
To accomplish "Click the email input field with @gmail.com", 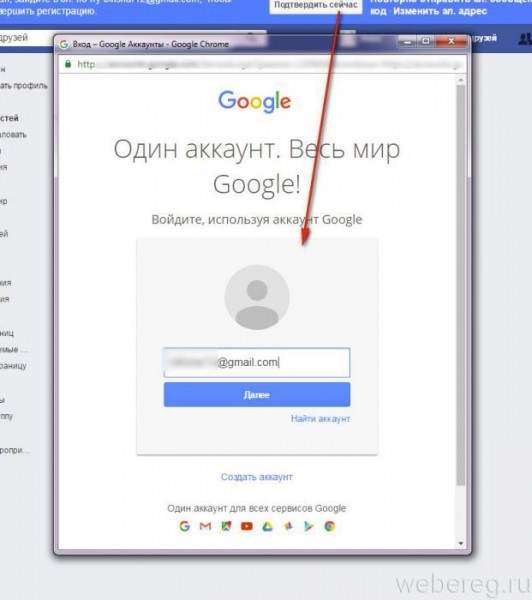I will (257, 362).
